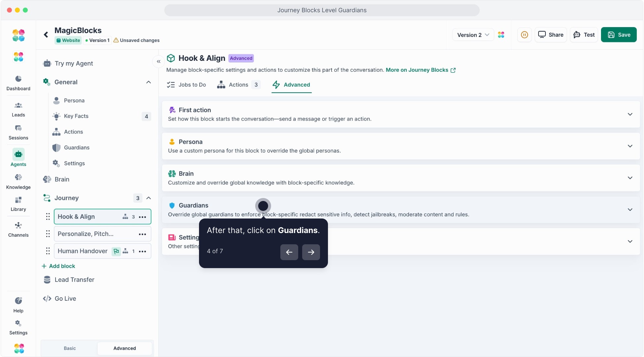
Task: Open the Dashboard from the sidebar
Action: 18,83
